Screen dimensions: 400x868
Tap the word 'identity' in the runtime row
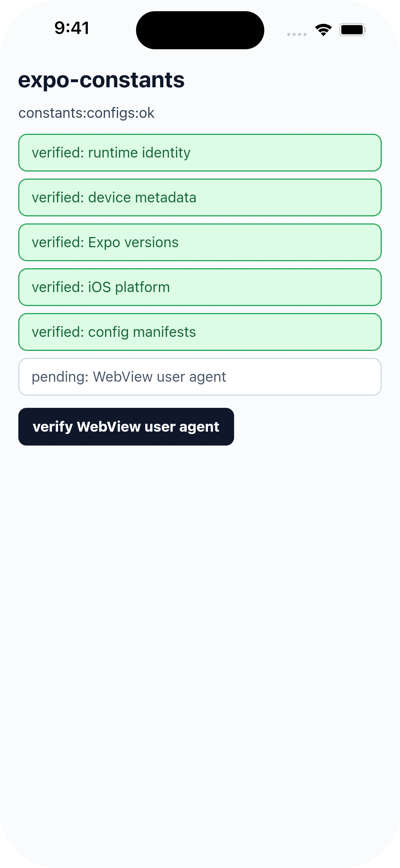[x=166, y=153]
